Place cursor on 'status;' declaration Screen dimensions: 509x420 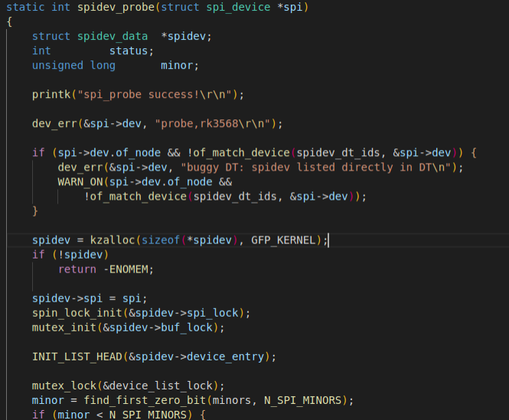coord(132,51)
